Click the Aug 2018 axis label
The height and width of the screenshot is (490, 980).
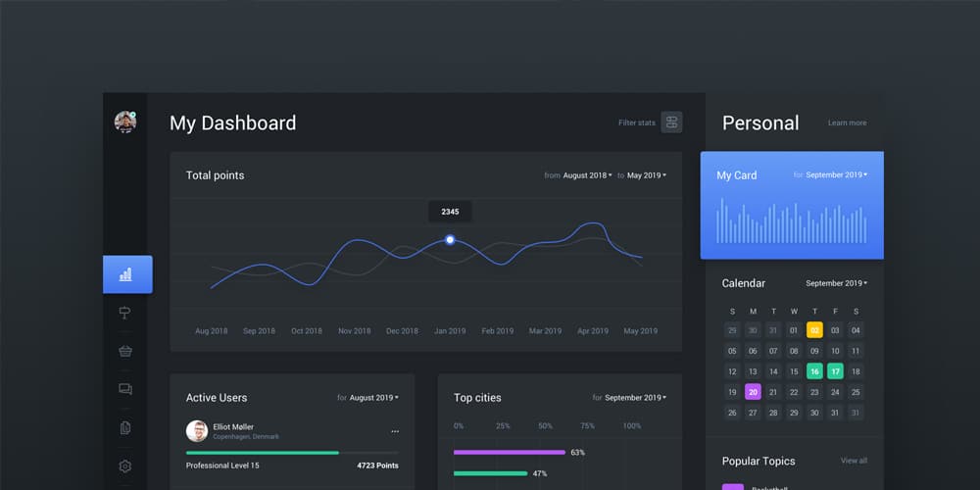point(212,331)
